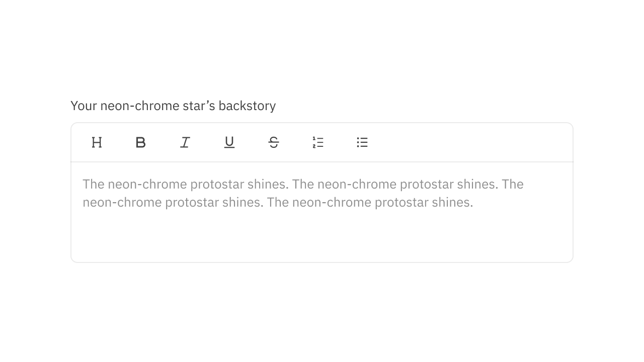
Task: Toggle underline formatting
Action: (x=229, y=142)
